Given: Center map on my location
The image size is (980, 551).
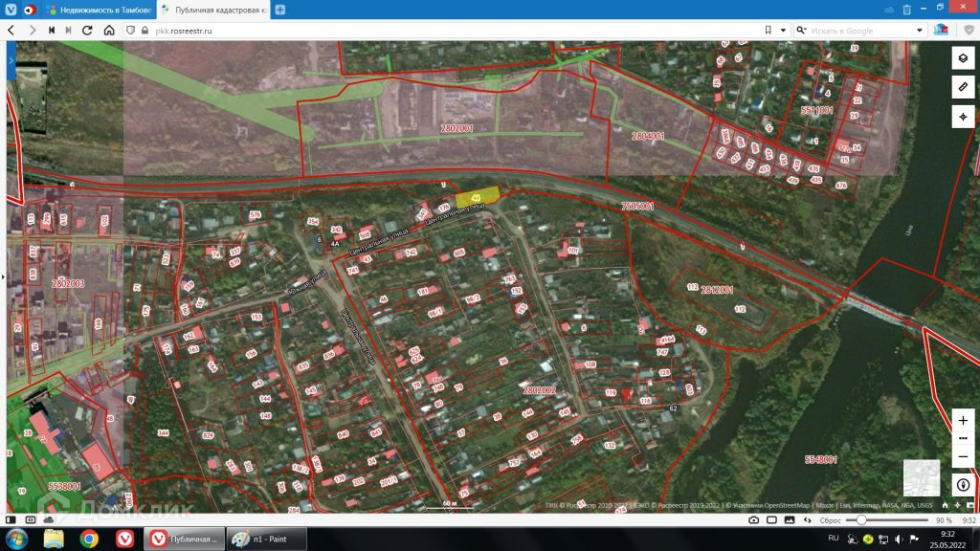Looking at the screenshot, I should coord(963,117).
